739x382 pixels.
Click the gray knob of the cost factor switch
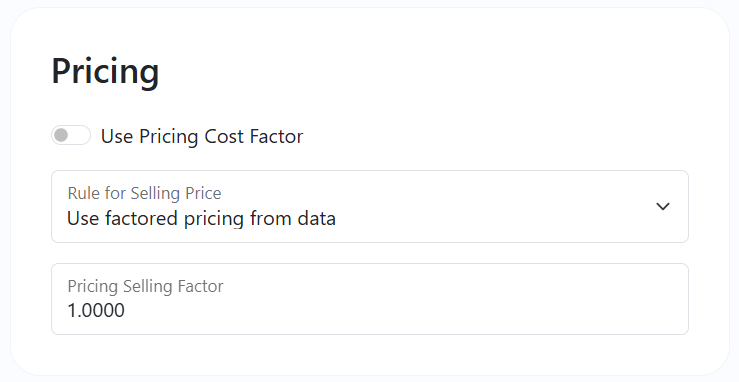tap(61, 135)
